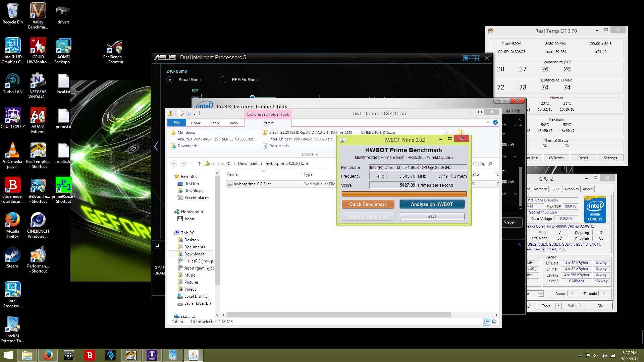
Task: Click OK button in CPU-Z
Action: [x=600, y=306]
